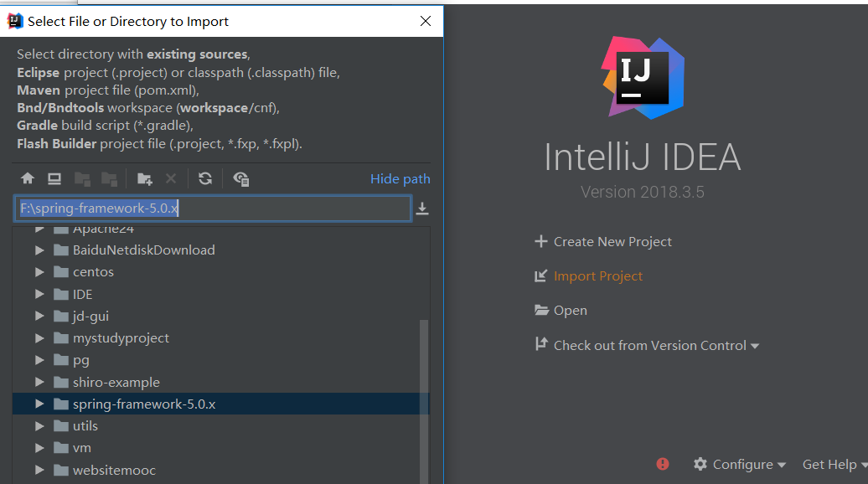Select the vm folder row
The image size is (868, 484).
tap(220, 448)
